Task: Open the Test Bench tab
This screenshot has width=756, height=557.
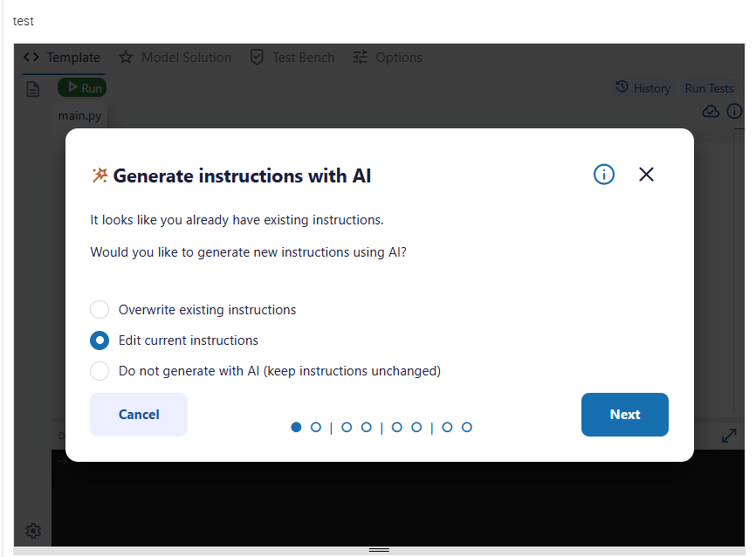Action: coord(304,57)
